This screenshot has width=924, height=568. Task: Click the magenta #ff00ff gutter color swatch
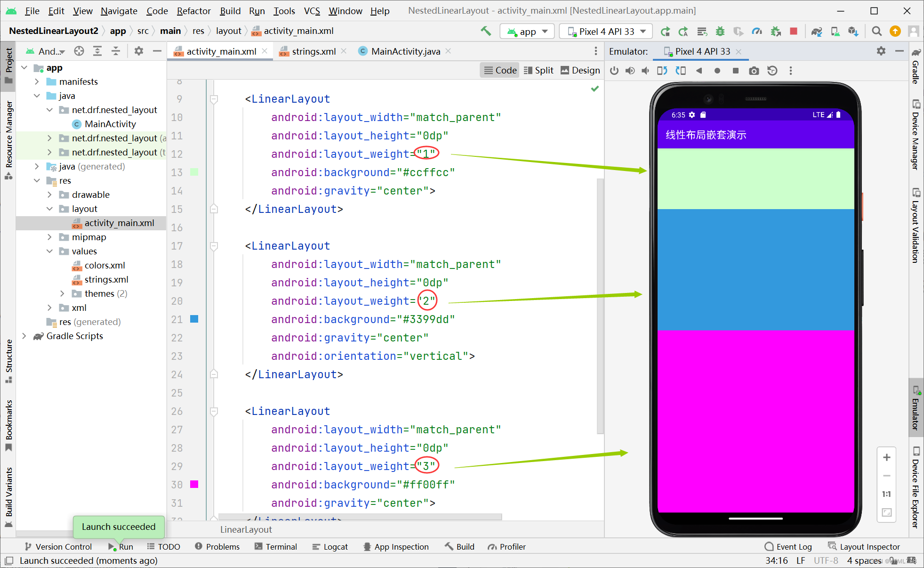pyautogui.click(x=194, y=484)
